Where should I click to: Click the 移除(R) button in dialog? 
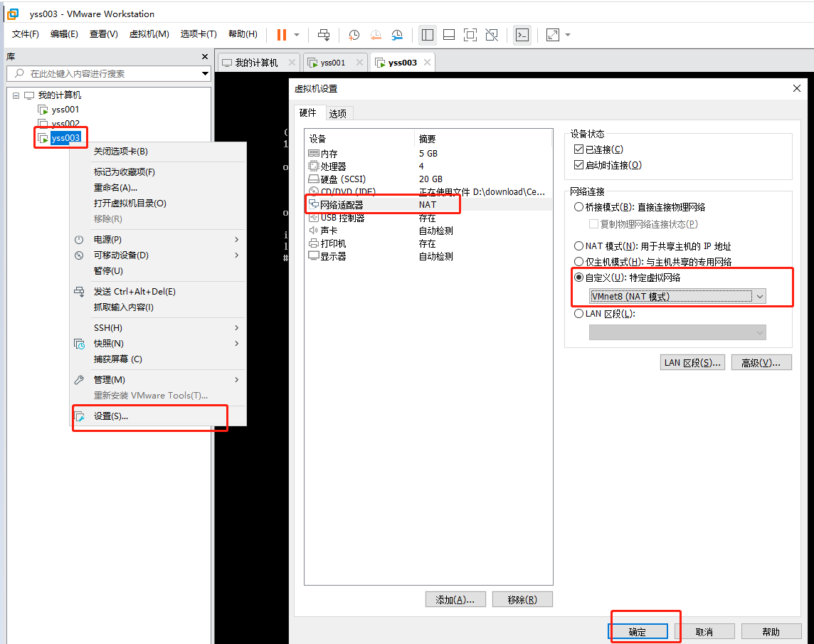[x=522, y=599]
